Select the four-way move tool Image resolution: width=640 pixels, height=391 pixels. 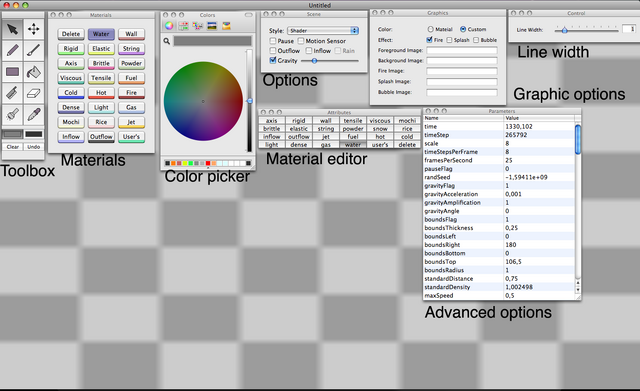coord(33,29)
